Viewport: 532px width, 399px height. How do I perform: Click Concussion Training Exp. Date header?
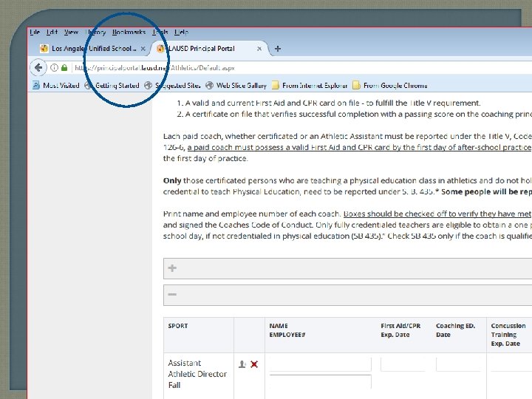[508, 335]
